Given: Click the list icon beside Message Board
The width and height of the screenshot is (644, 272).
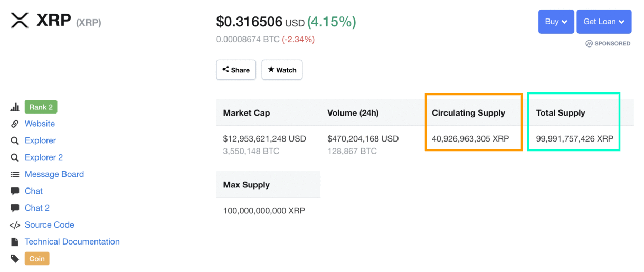Looking at the screenshot, I should tap(15, 174).
